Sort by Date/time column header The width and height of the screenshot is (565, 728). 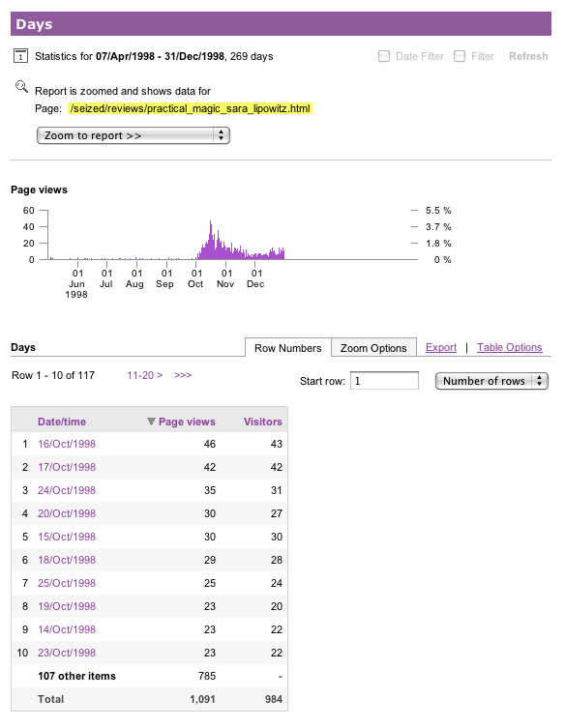[62, 422]
